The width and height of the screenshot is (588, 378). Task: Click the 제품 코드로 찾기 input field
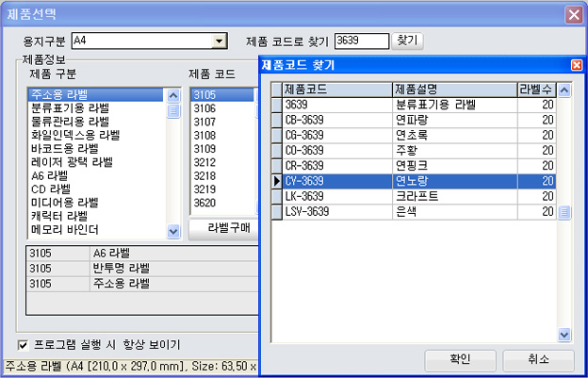[362, 41]
